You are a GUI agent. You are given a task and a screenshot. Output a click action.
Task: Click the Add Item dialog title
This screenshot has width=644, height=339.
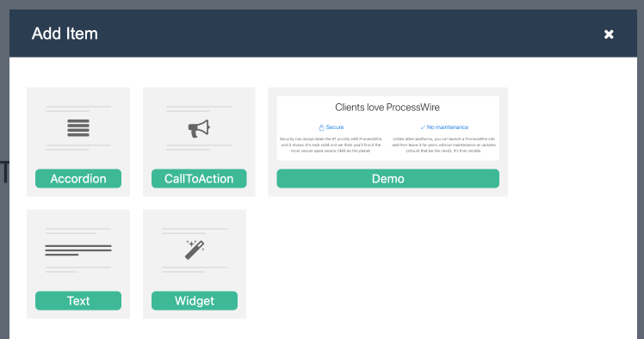pos(65,34)
